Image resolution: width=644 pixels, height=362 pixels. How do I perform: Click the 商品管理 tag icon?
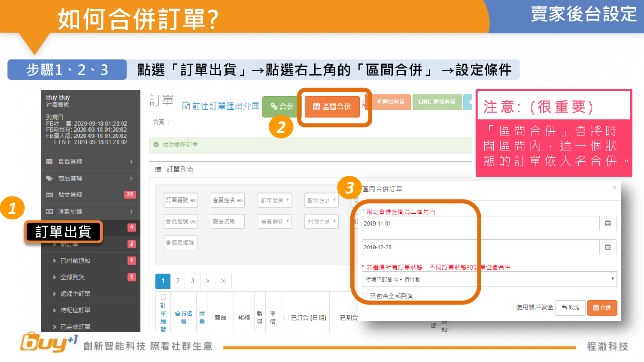tap(49, 178)
